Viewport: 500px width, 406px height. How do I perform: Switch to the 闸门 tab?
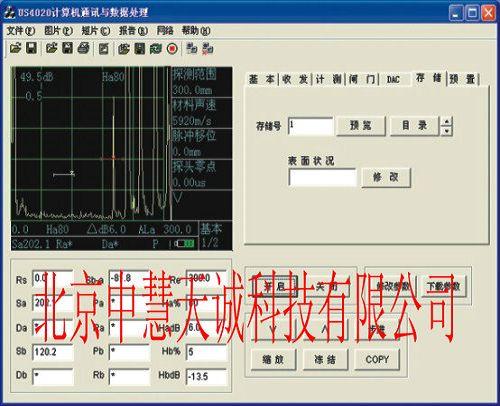[x=362, y=79]
